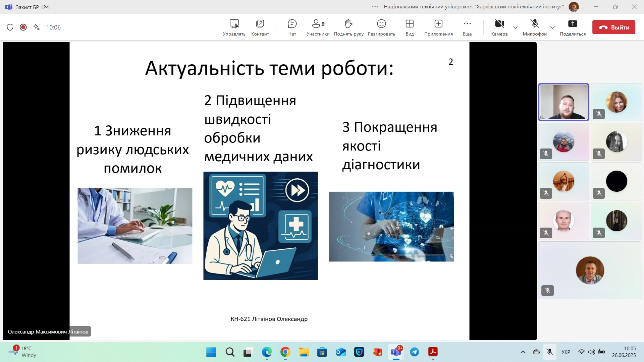Viewport: 644px width, 362px height.
Task: Toggle the Камера camera on
Action: click(499, 27)
